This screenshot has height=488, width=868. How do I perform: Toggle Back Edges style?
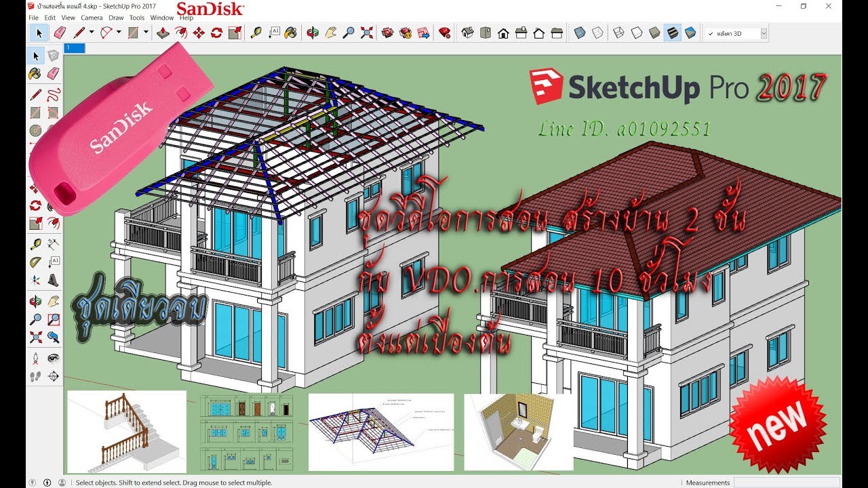pos(597,33)
